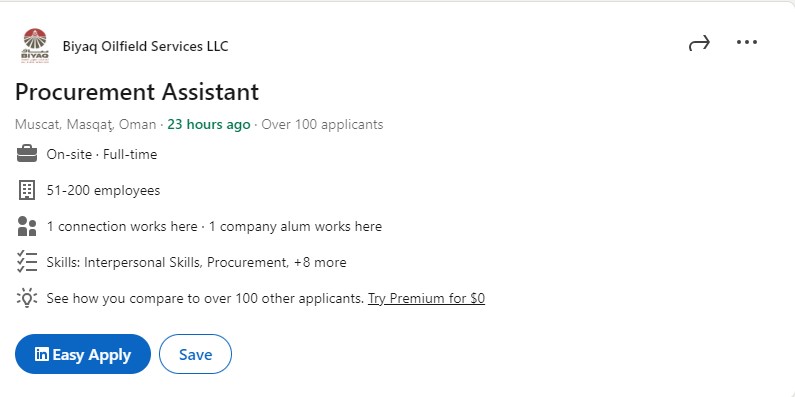The height and width of the screenshot is (397, 795).
Task: Click the checklist icon beside Skills
Action: [27, 262]
